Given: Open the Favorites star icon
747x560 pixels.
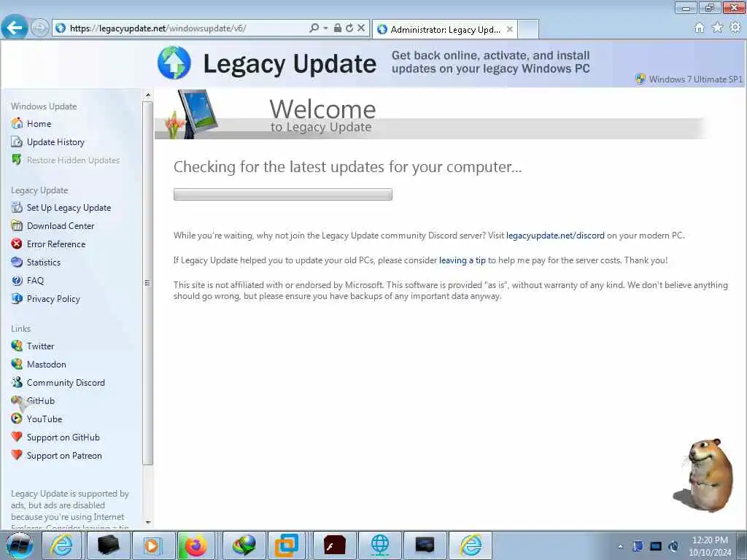Looking at the screenshot, I should click(717, 28).
